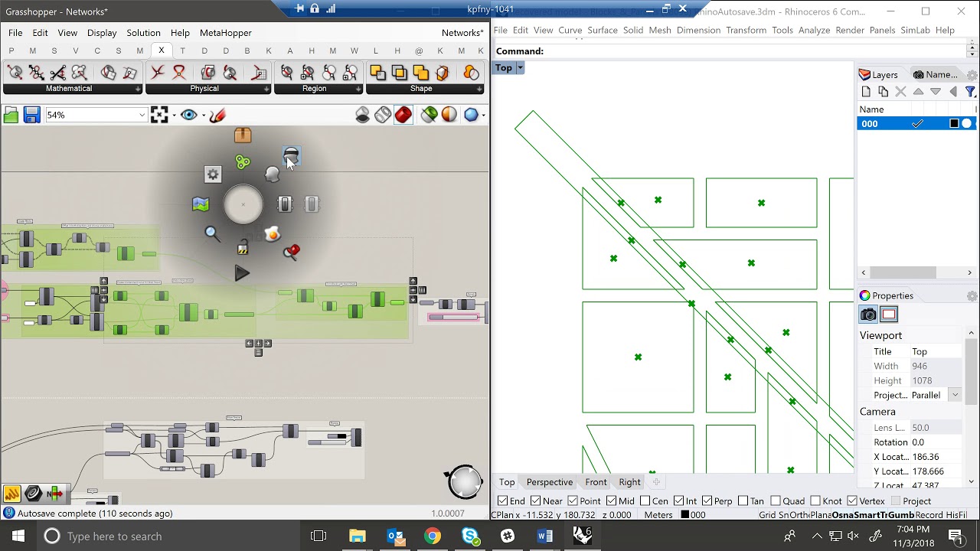Open the preview mesh quality dropdown

pos(483,116)
